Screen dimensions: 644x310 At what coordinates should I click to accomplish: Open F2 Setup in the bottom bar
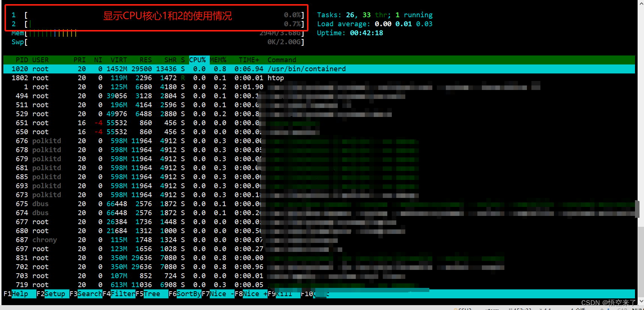tap(53, 294)
